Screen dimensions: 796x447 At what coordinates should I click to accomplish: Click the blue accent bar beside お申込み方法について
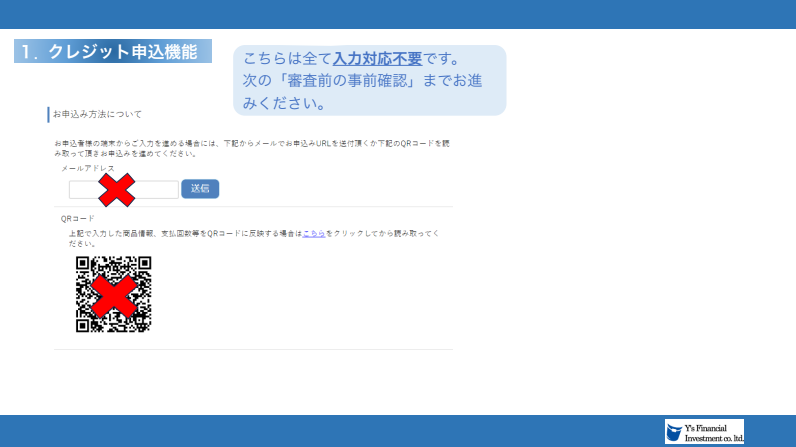coord(48,114)
